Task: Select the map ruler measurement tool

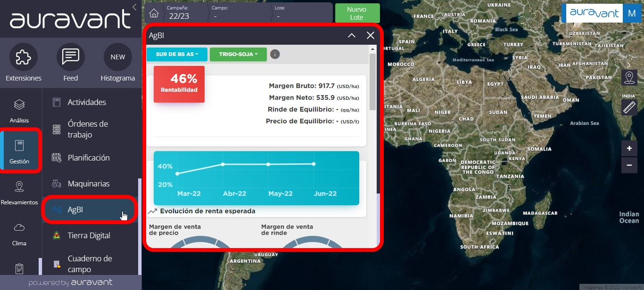Action: (629, 107)
